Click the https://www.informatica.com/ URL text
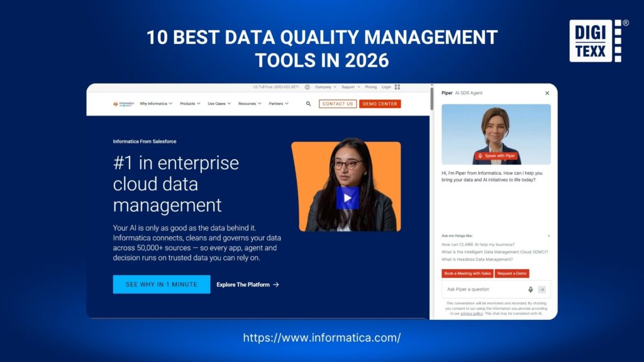This screenshot has height=362, width=644. coord(322,337)
